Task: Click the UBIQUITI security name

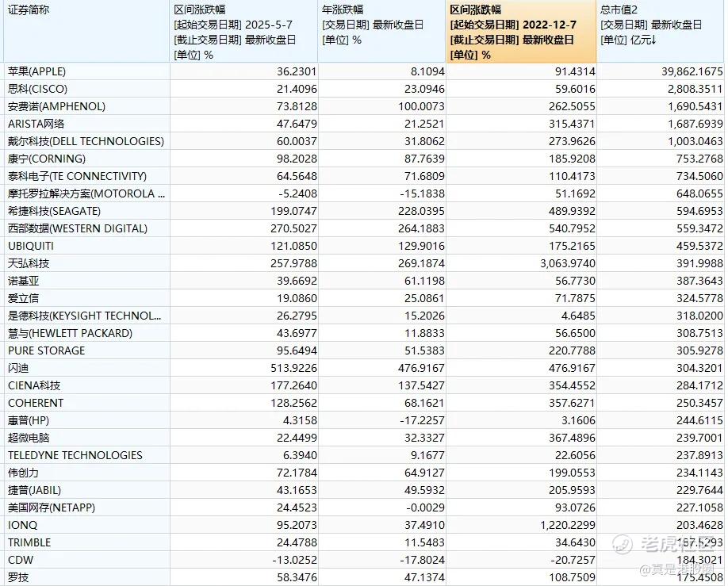Action: point(31,246)
